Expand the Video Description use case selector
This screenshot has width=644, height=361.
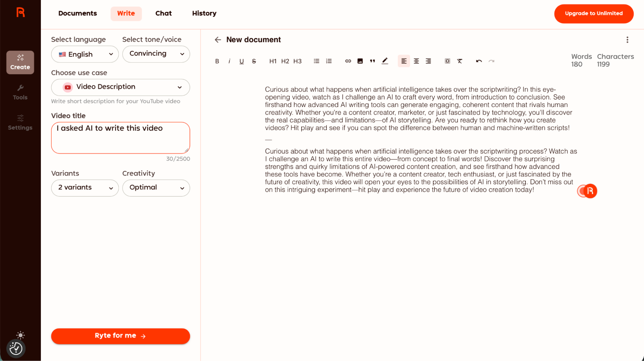120,87
